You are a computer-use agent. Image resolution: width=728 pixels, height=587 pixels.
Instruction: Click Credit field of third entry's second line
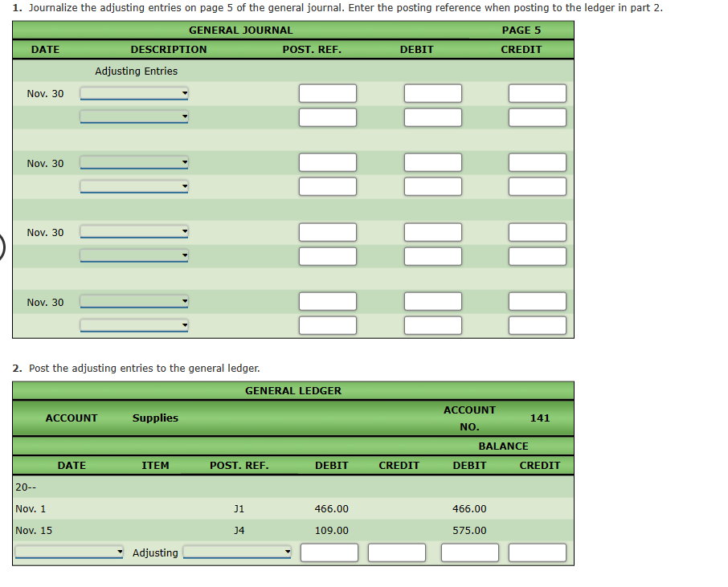click(538, 256)
